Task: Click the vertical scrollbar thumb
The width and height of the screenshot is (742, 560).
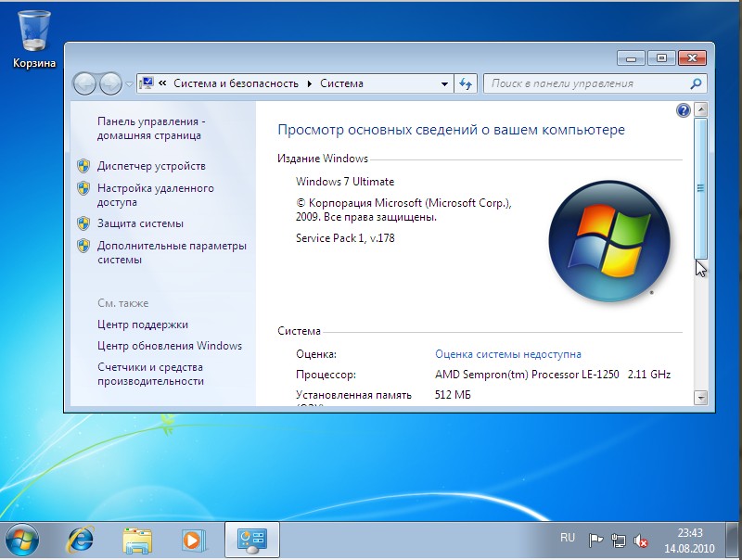Action: click(x=701, y=188)
